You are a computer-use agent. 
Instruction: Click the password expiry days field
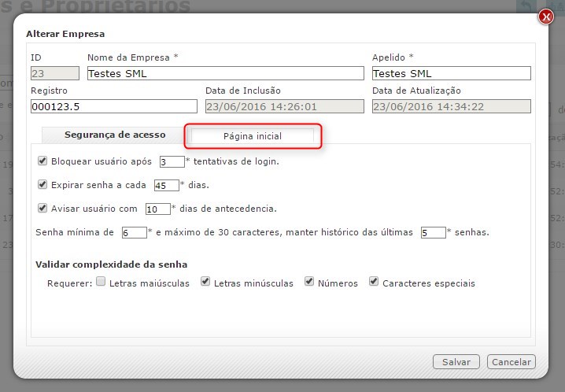pos(166,186)
